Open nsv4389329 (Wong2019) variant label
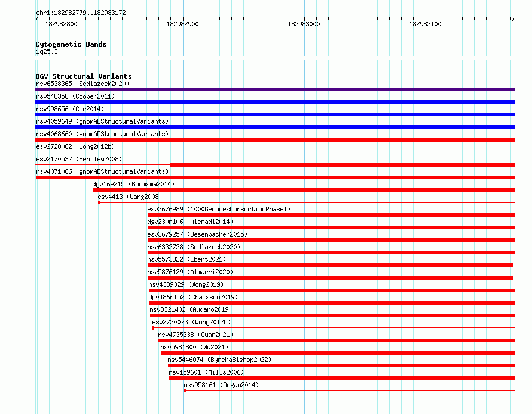This screenshot has height=414, width=532. pyautogui.click(x=186, y=284)
